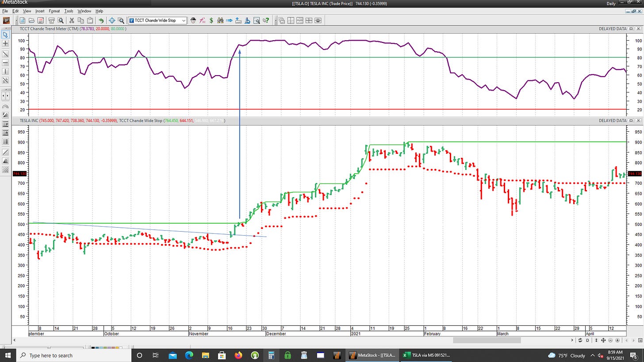Select the R retracement lines tool
644x362 pixels.
point(5,133)
